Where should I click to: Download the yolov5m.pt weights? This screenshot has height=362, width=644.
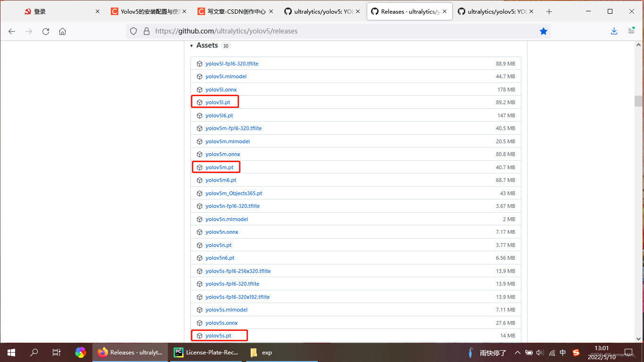pos(220,167)
